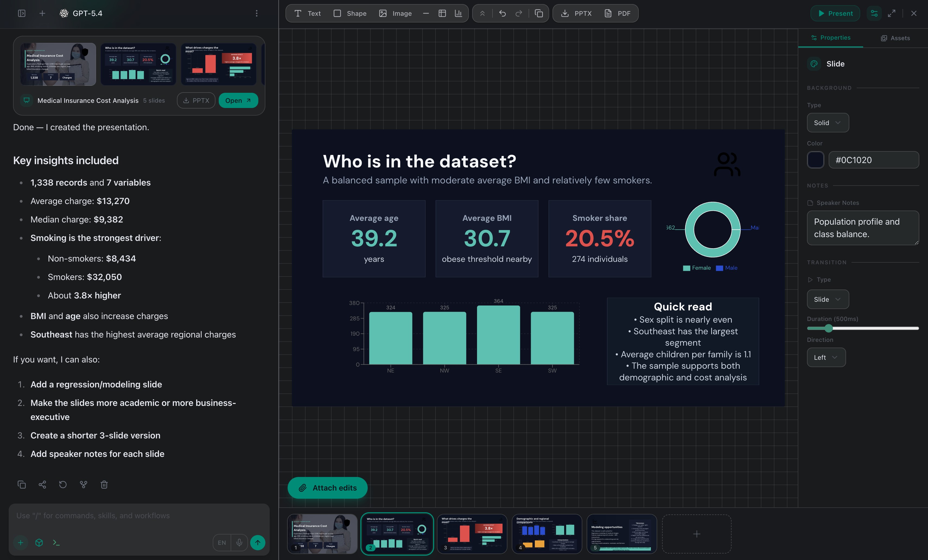
Task: Click the Attach edits button
Action: coord(327,488)
